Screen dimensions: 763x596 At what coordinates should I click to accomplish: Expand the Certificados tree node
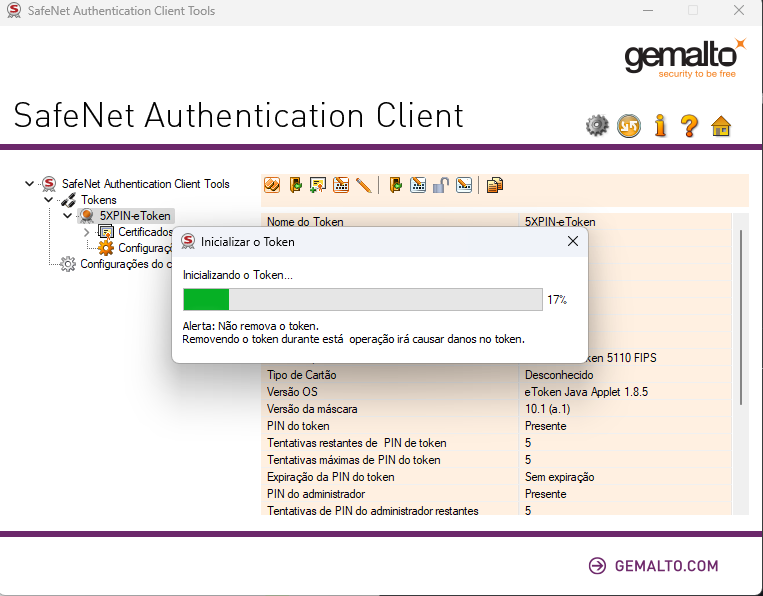[x=86, y=232]
